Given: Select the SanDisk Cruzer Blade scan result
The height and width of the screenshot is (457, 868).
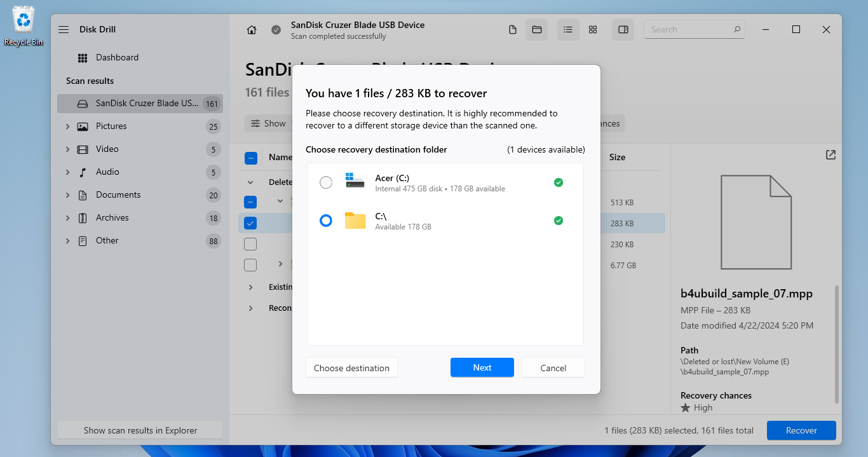Looking at the screenshot, I should point(140,104).
